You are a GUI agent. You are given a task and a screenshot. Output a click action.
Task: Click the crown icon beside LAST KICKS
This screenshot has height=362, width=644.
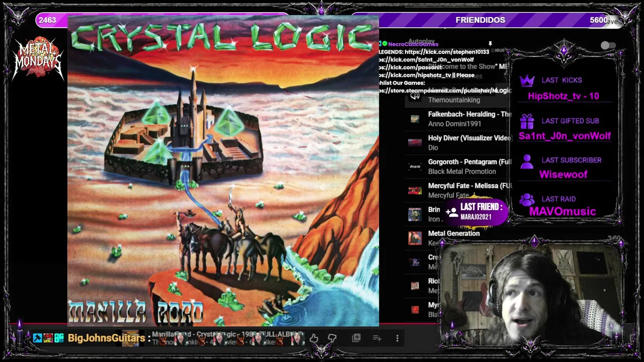click(x=527, y=80)
